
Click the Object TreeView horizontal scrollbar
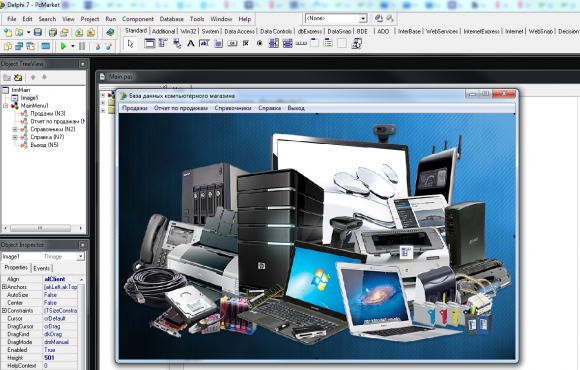pos(44,228)
